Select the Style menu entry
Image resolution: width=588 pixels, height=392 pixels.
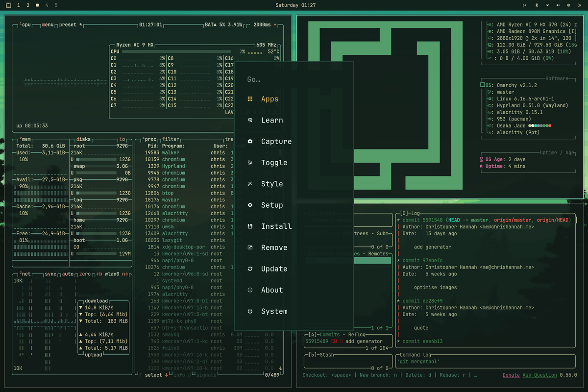point(294,184)
